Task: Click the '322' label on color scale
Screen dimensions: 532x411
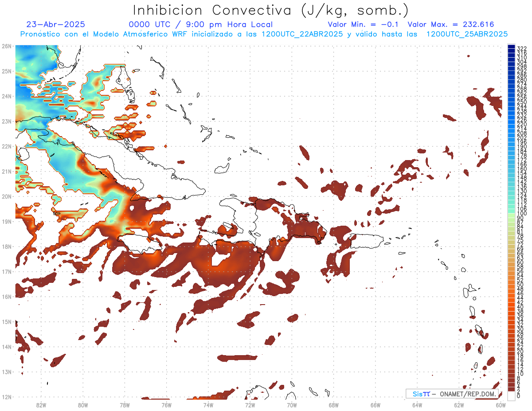Action: pos(522,48)
